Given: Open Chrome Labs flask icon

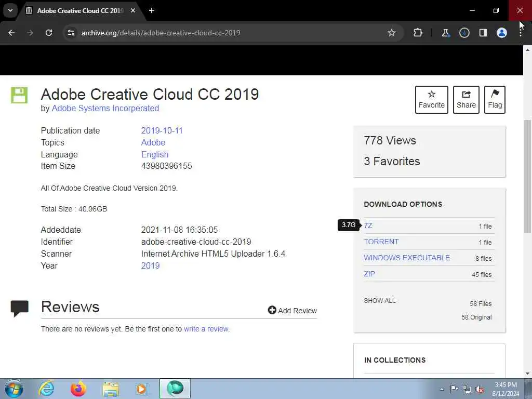Looking at the screenshot, I should pos(445,33).
